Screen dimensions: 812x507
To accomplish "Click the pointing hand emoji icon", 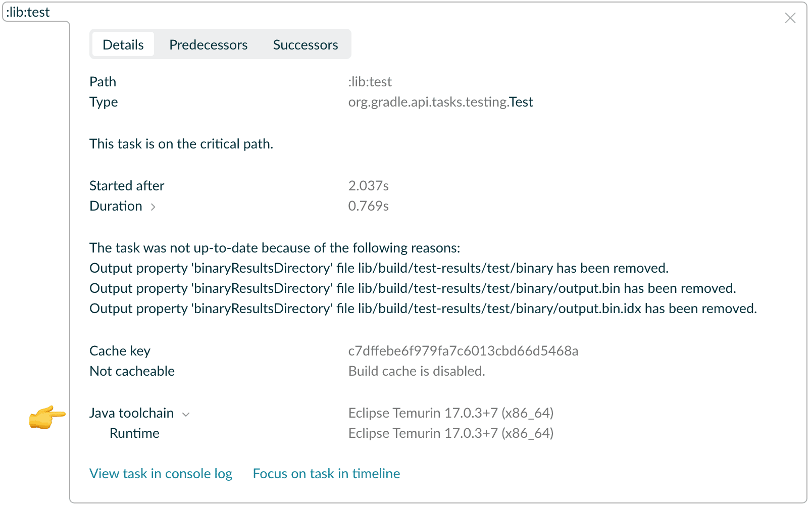I will tap(47, 417).
